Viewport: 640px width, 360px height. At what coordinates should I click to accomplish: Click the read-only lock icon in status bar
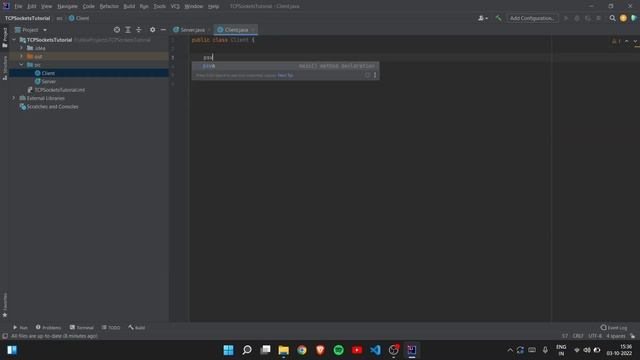633,336
